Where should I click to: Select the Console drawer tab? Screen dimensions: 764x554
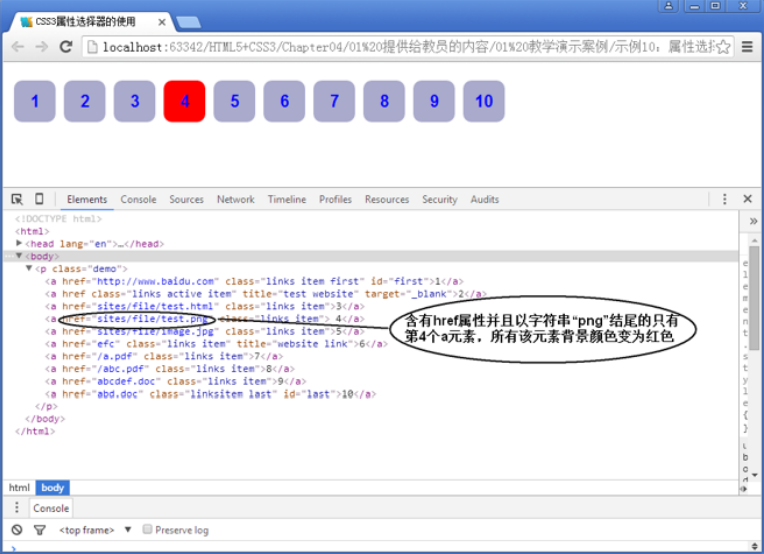point(51,508)
